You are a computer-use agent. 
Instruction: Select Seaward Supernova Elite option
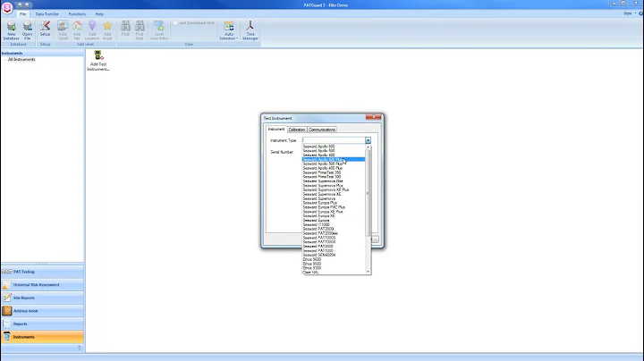[x=333, y=180]
